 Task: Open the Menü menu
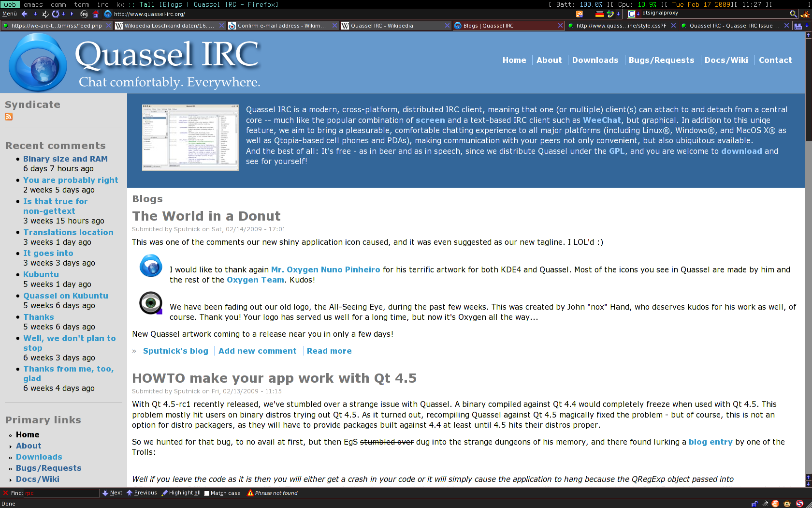pyautogui.click(x=10, y=14)
